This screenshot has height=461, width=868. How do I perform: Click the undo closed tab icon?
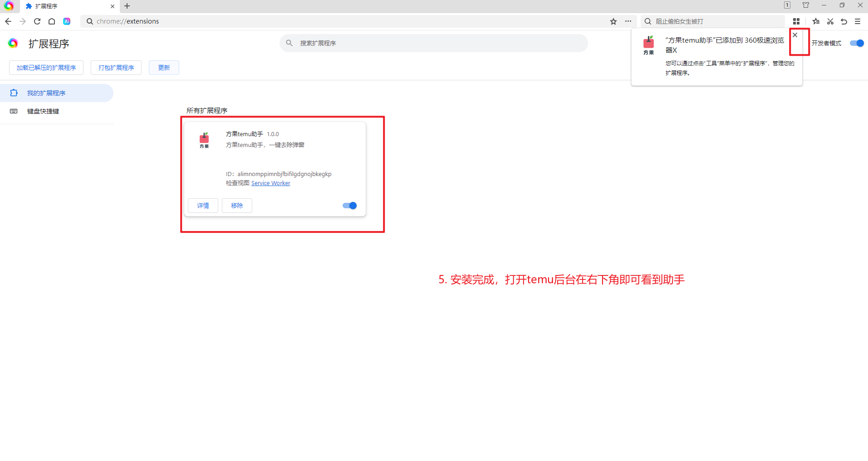[844, 21]
